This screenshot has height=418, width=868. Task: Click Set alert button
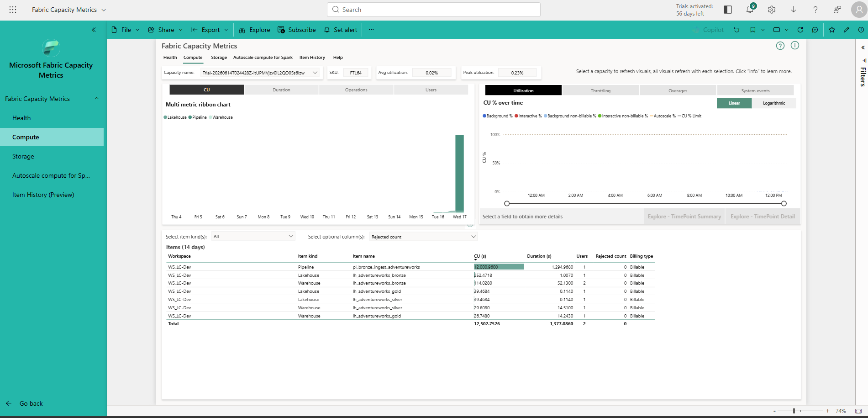341,30
